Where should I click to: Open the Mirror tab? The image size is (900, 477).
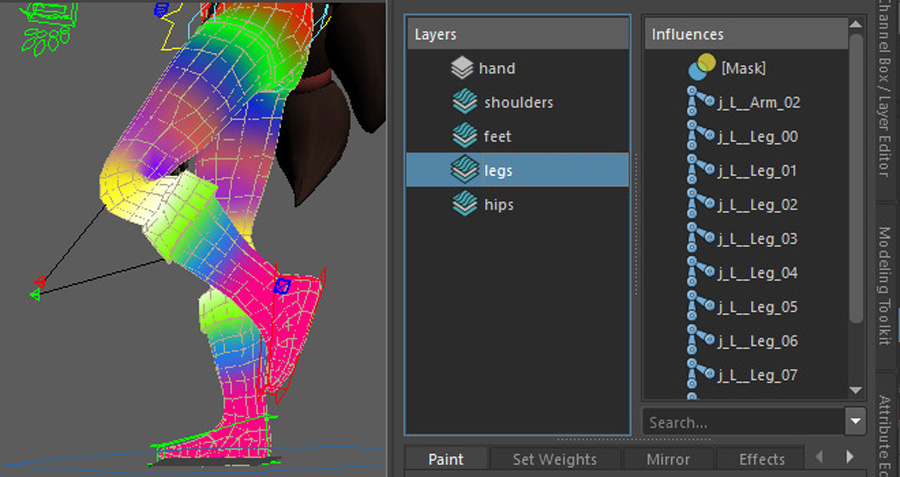pyautogui.click(x=667, y=459)
